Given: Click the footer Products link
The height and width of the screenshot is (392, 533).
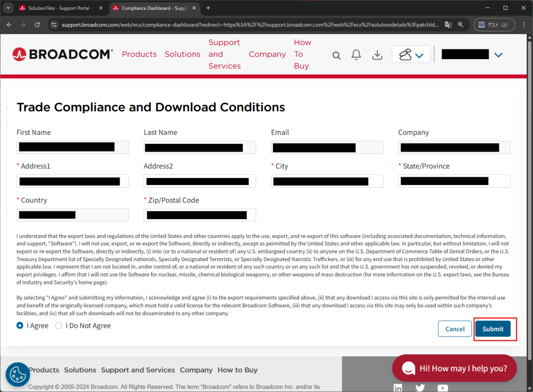Looking at the screenshot, I should 44,370.
